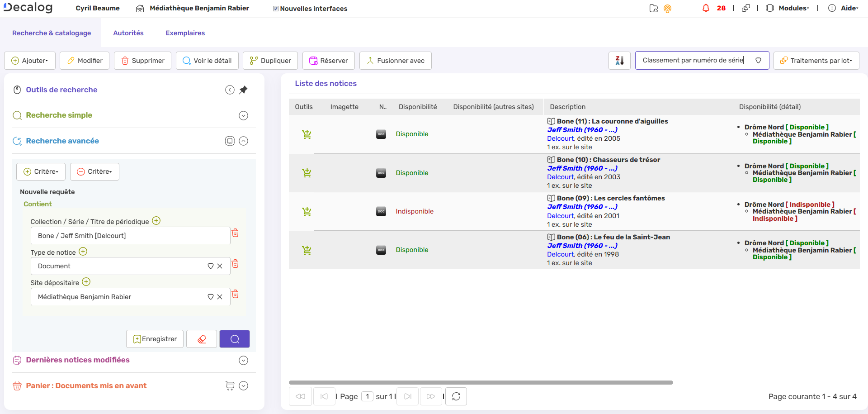Open the Classement par numéro de série dropdown
The width and height of the screenshot is (868, 414).
758,61
